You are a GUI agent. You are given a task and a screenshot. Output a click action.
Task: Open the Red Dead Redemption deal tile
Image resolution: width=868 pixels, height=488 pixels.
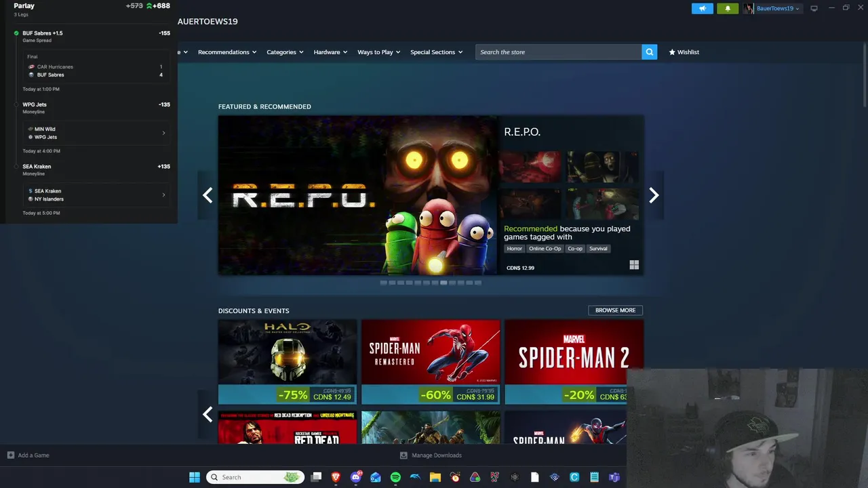pyautogui.click(x=288, y=428)
